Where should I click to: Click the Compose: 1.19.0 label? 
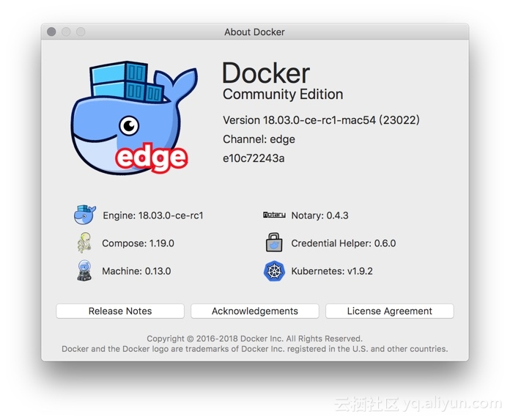138,243
